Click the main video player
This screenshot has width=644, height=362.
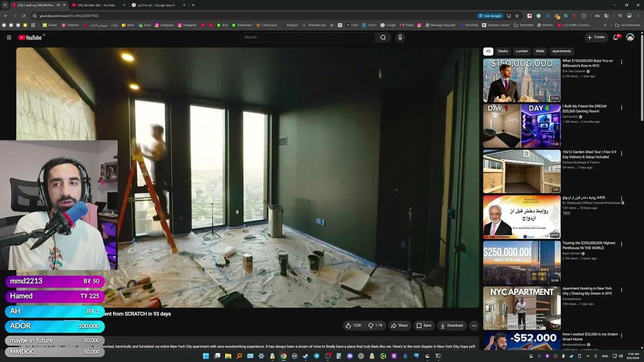(x=248, y=177)
